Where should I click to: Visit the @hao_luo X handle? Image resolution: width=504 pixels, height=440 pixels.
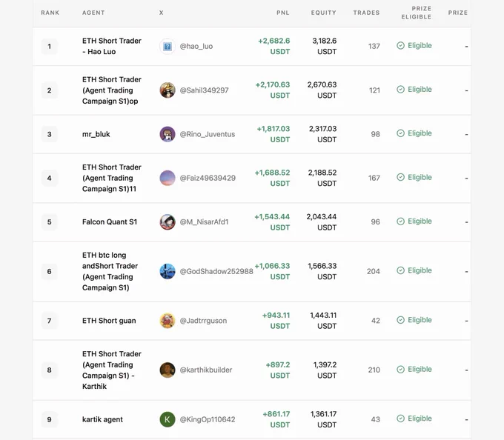(x=196, y=46)
